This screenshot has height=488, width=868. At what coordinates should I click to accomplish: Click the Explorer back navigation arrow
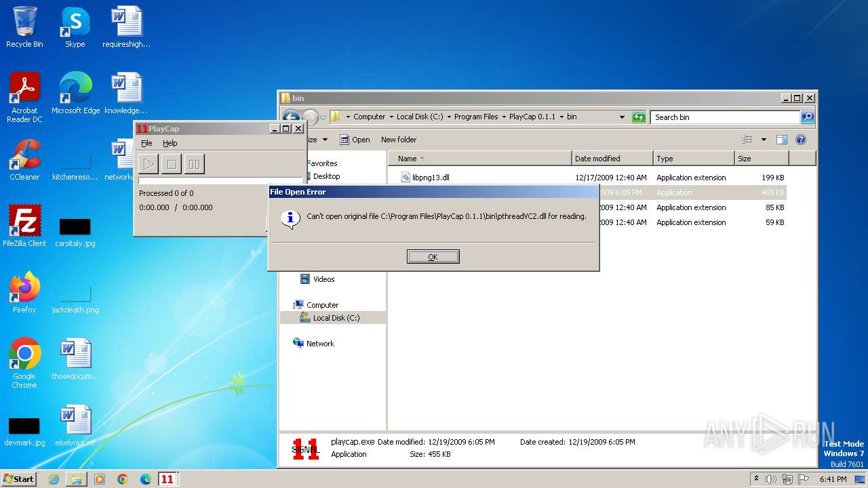[290, 117]
